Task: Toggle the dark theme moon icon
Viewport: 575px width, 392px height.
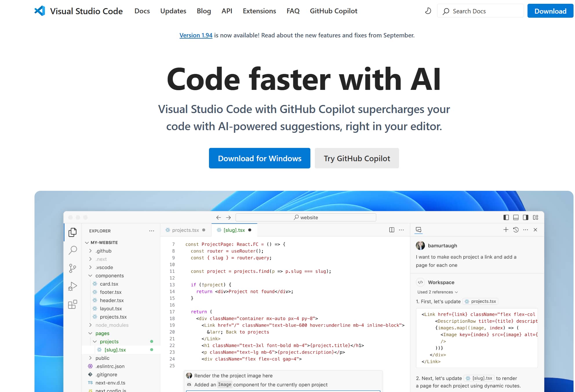Action: (x=428, y=11)
